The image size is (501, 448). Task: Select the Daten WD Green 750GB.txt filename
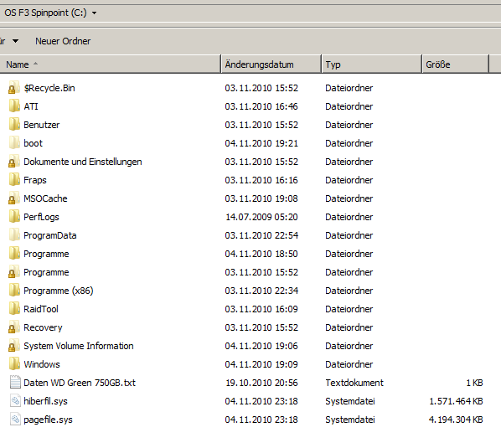coord(80,383)
